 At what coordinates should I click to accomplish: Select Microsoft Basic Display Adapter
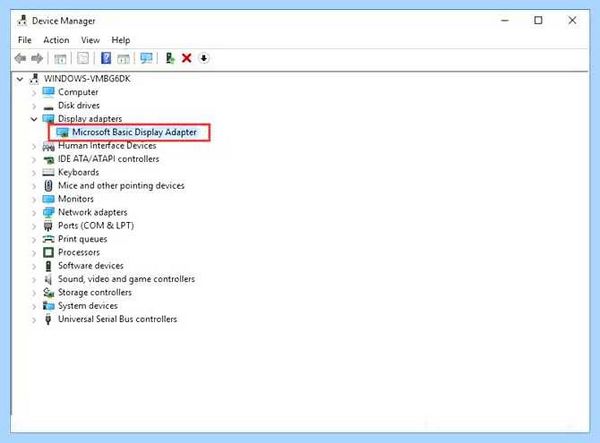tap(134, 132)
